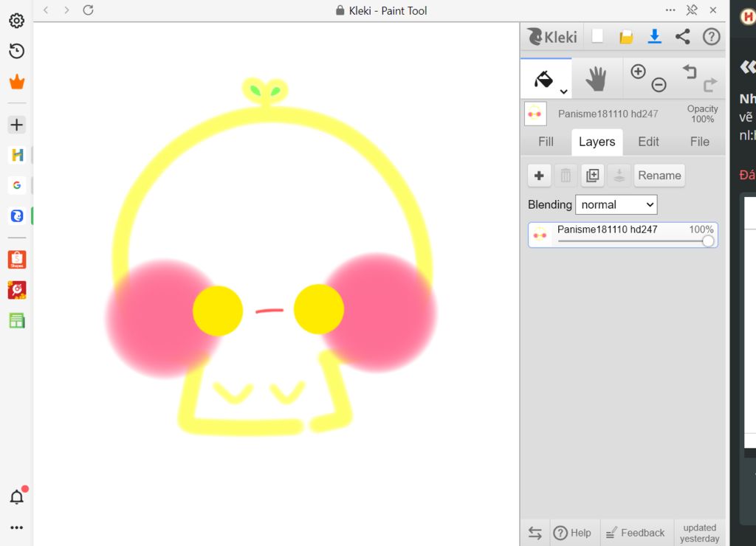This screenshot has width=756, height=546.
Task: Expand the double-chevron in right panel
Action: pos(748,67)
